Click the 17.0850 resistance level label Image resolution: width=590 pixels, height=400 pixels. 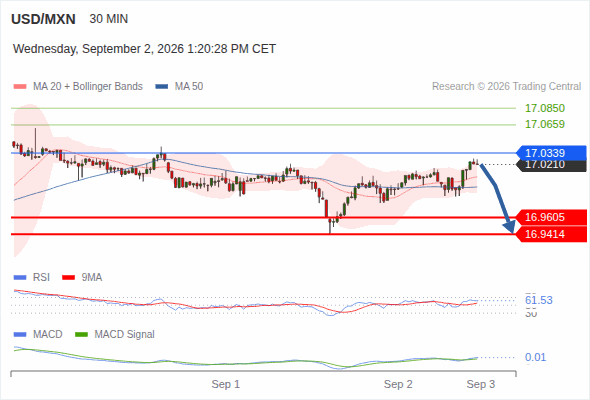[545, 108]
